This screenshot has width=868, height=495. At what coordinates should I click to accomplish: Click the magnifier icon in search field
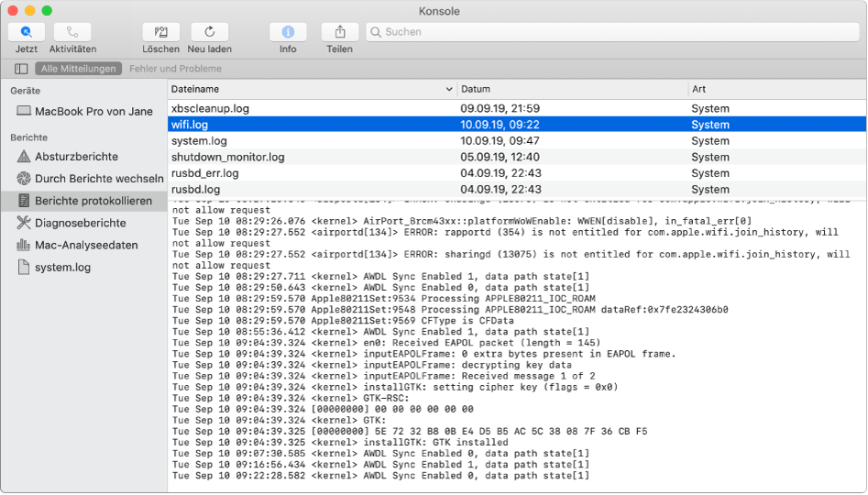(x=376, y=32)
